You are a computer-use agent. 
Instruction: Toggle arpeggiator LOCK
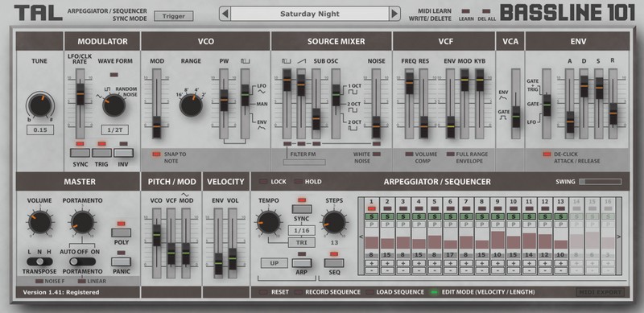pyautogui.click(x=263, y=182)
